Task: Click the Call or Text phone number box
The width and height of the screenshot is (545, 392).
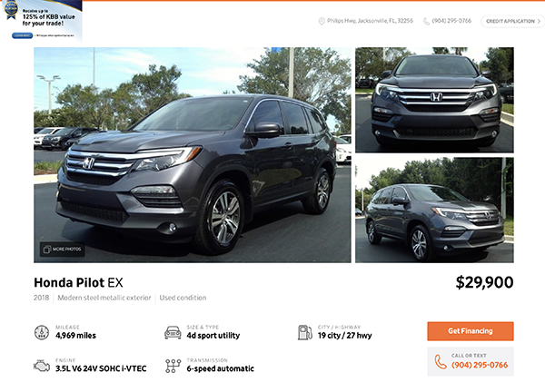Action: pyautogui.click(x=471, y=361)
